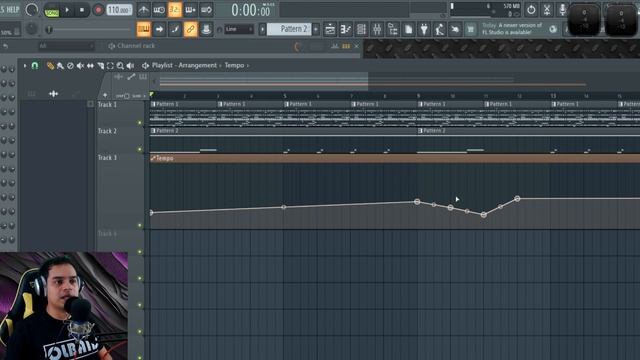Click the newer version available notice

point(513,29)
